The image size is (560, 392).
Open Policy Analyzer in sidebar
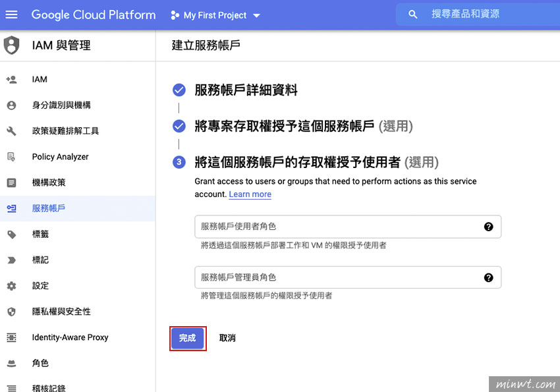tap(78, 157)
